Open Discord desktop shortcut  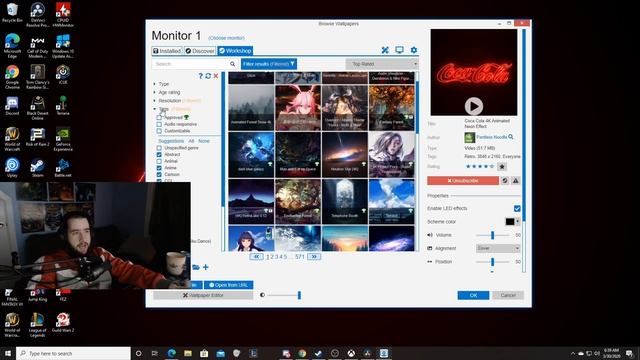(x=12, y=106)
